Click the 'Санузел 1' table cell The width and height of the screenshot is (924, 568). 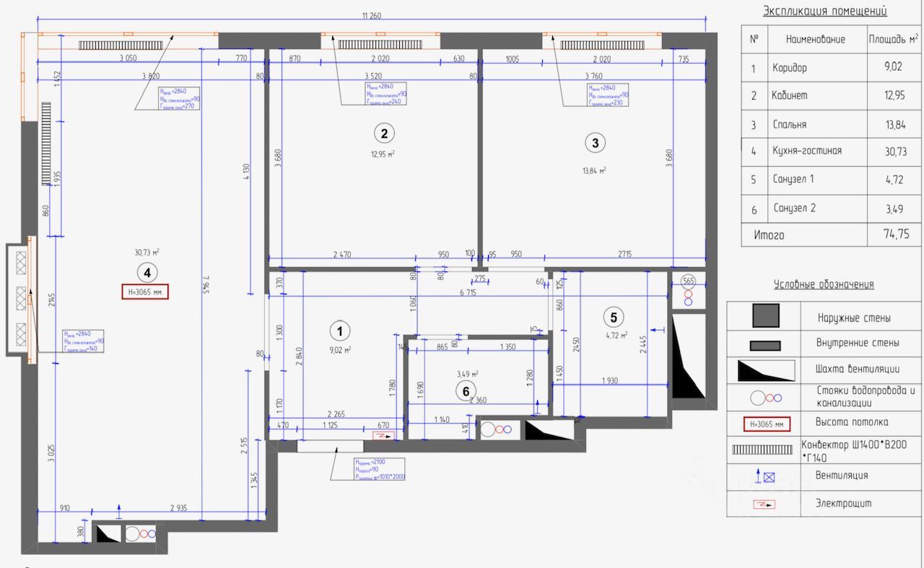[793, 179]
